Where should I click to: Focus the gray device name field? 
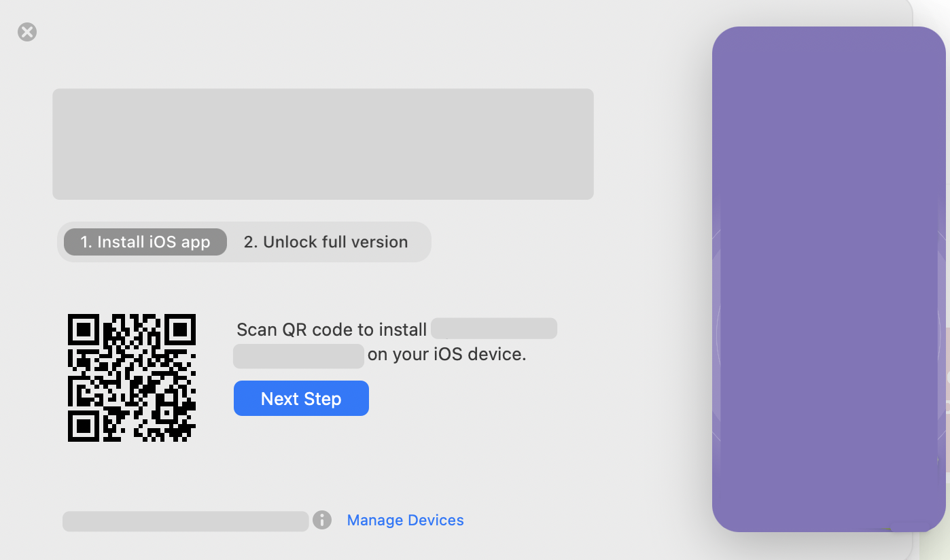185,520
